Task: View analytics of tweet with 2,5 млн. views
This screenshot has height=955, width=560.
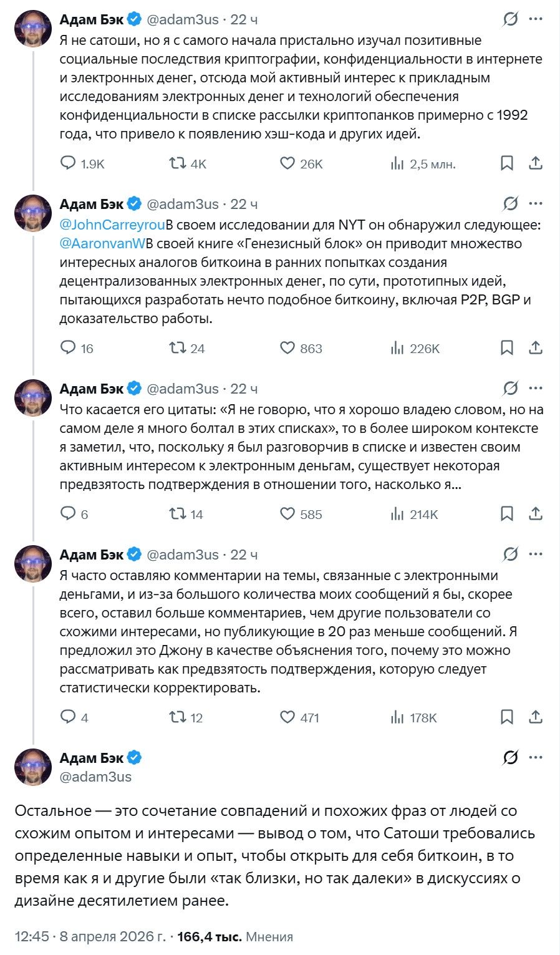Action: [397, 163]
